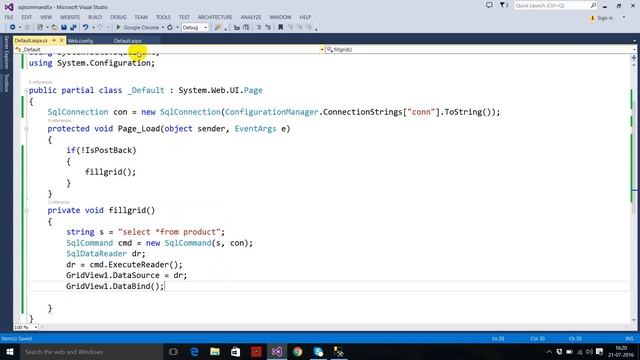
Task: Open the account dropdown next to Sign in
Action: click(x=624, y=18)
